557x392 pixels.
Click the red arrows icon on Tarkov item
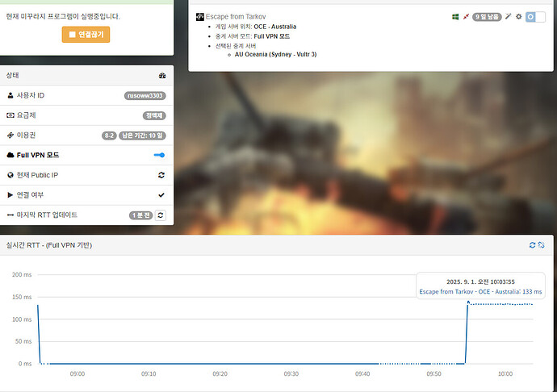tap(466, 17)
